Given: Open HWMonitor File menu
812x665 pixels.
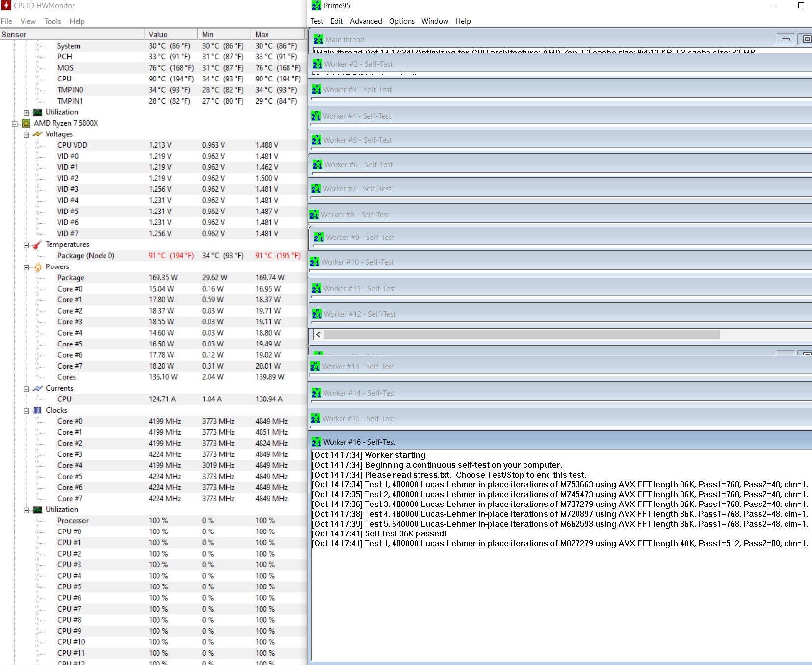Looking at the screenshot, I should tap(6, 21).
